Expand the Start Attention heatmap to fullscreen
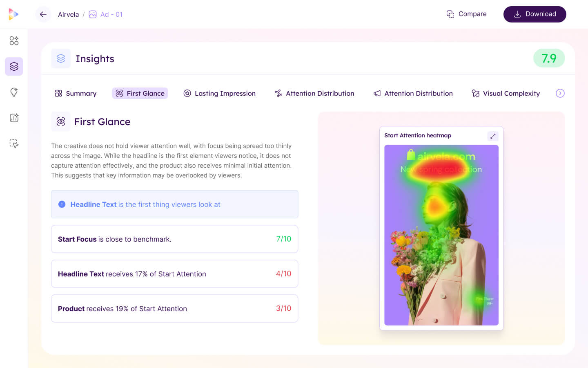The image size is (588, 368). click(493, 136)
